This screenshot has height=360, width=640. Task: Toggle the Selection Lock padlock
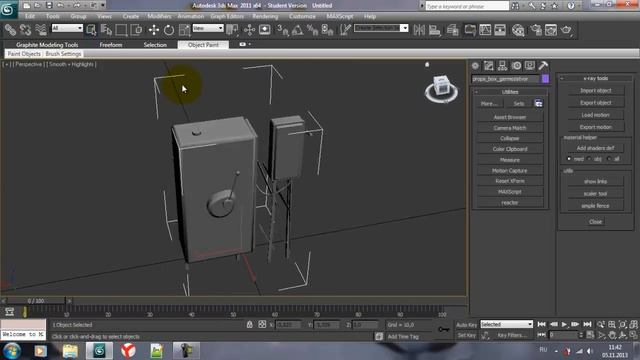pyautogui.click(x=249, y=324)
